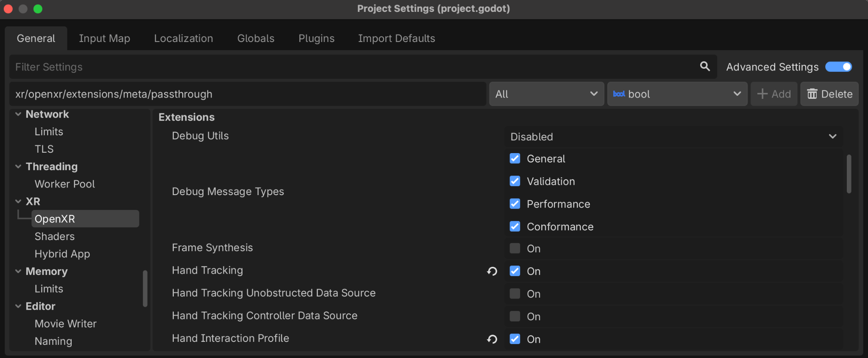This screenshot has width=868, height=358.
Task: Uncheck the Conformance debug message type
Action: click(515, 226)
